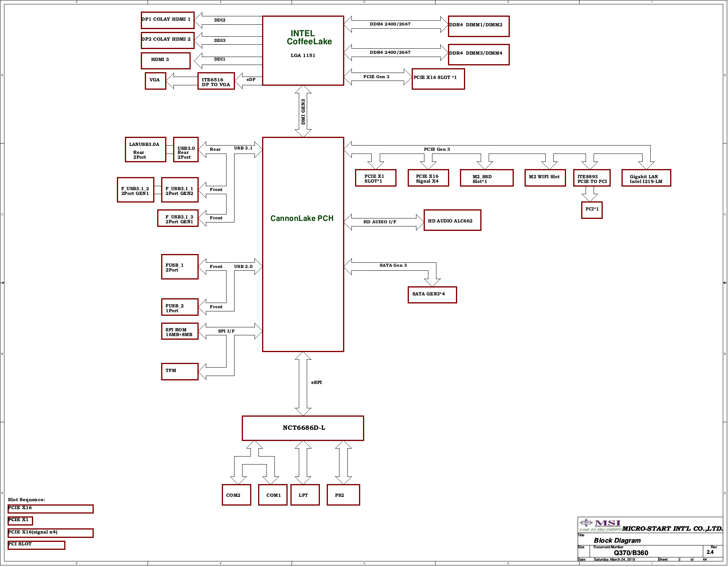This screenshot has width=728, height=567.
Task: Click the HD AUDIO I/F arrow label
Action: click(380, 222)
